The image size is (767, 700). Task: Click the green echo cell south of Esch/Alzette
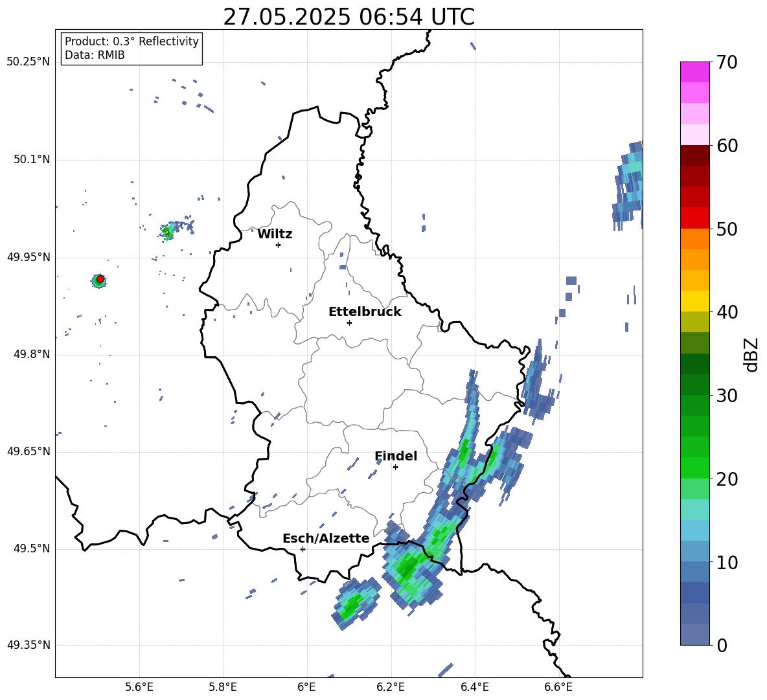coord(356,603)
